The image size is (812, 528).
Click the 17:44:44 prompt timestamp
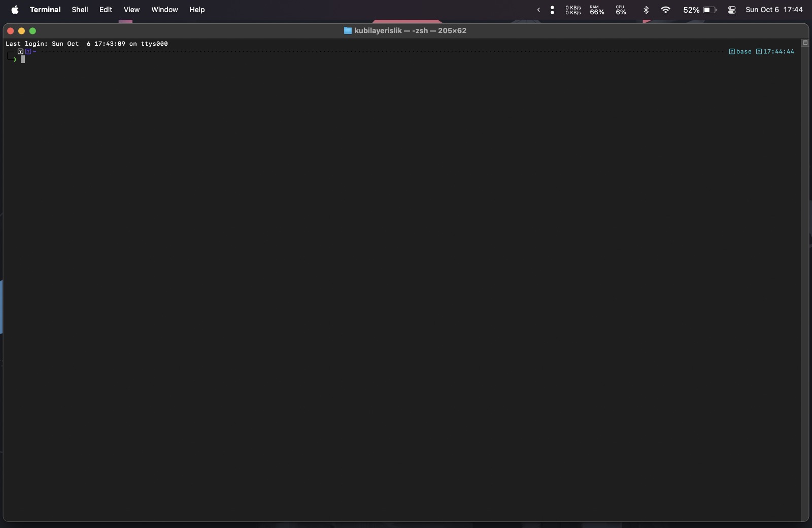(x=779, y=51)
